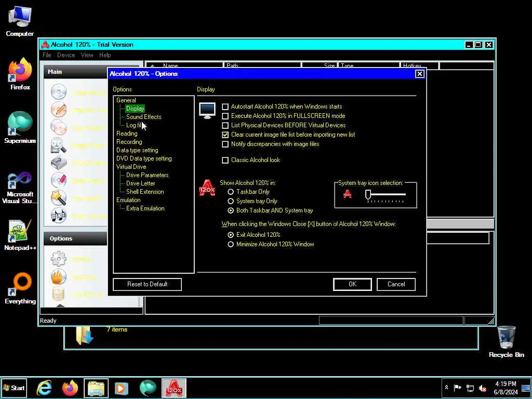Select Sound Effects in options tree
The width and height of the screenshot is (532, 399).
pyautogui.click(x=144, y=117)
